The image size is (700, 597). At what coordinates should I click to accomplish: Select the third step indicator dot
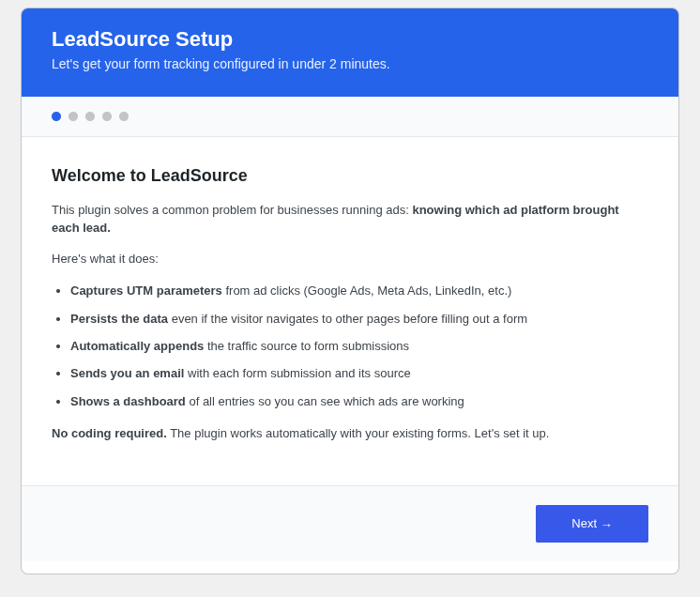point(90,116)
